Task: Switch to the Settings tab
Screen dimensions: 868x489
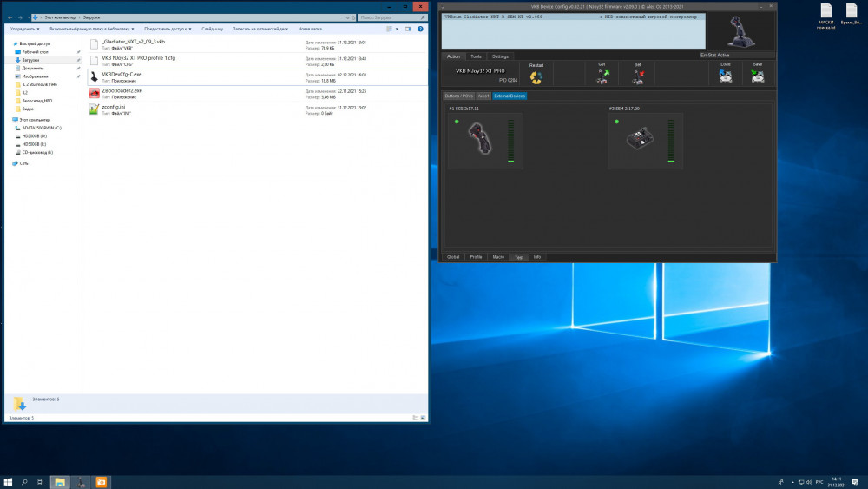Action: (x=501, y=56)
